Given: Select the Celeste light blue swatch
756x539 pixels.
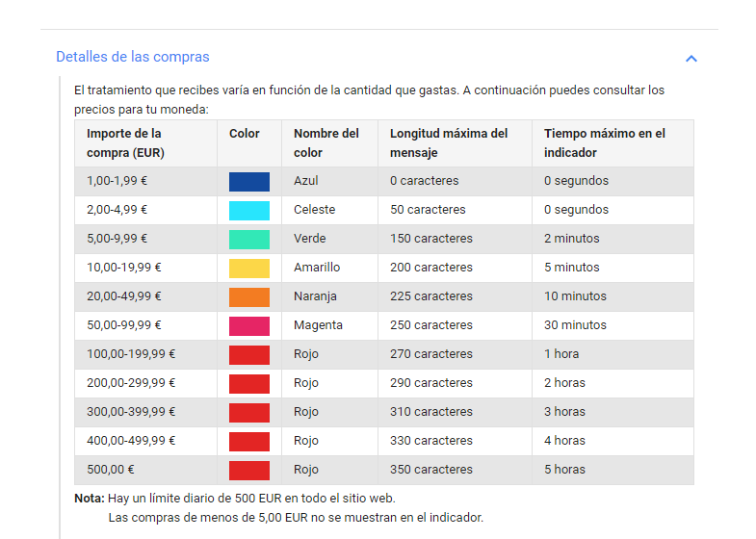Looking at the screenshot, I should [248, 210].
